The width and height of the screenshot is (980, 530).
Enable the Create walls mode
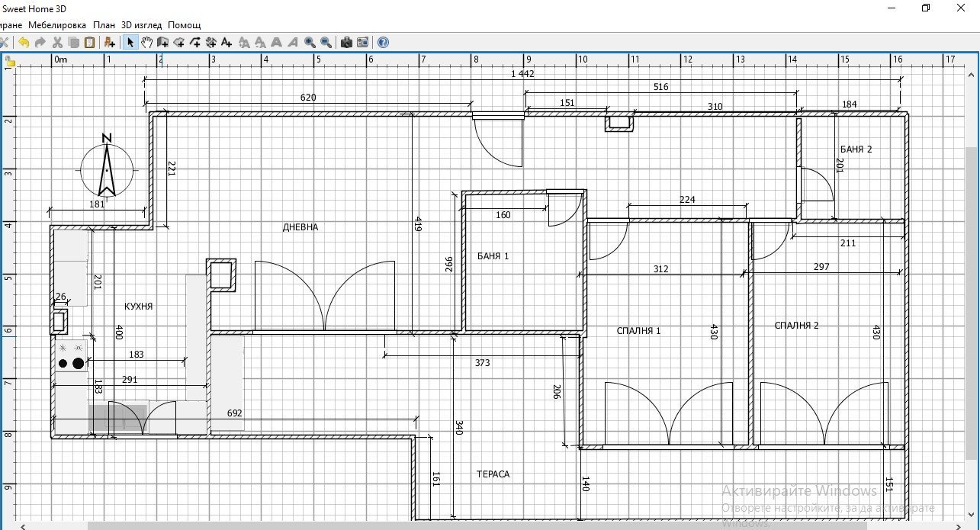point(162,43)
